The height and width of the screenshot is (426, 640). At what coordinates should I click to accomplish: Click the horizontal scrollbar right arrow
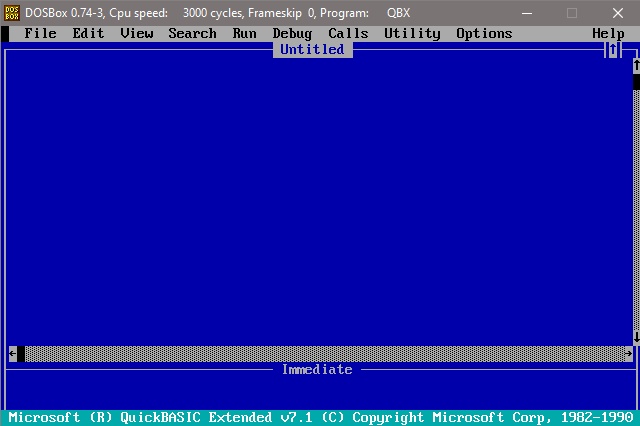point(629,353)
